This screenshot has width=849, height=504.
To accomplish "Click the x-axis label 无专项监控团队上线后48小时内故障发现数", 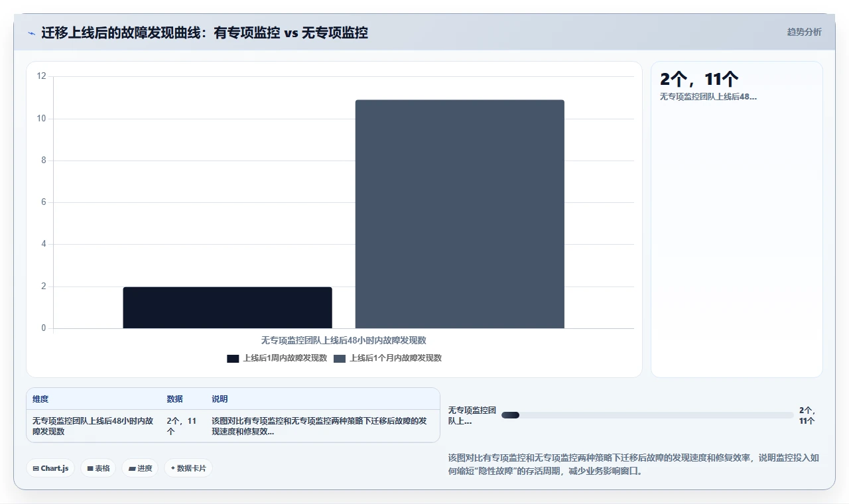I will coord(344,340).
